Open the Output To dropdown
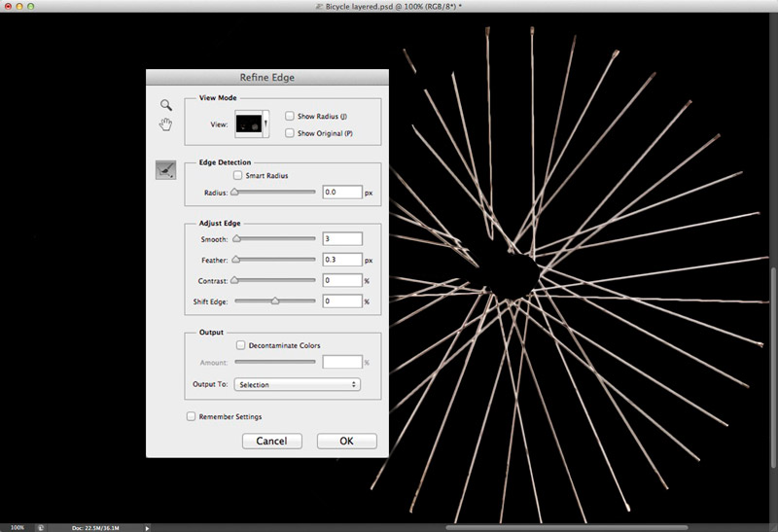778x532 pixels. tap(297, 384)
